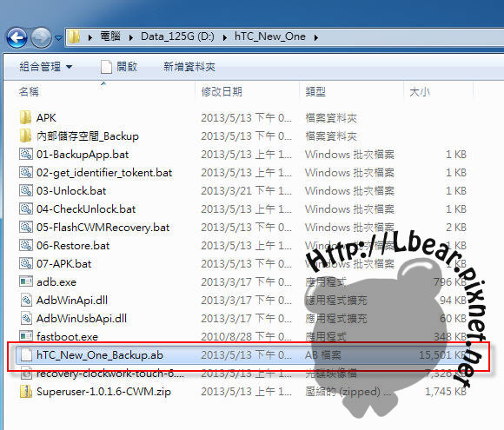Click the AdbWinUsbApi.dll file name
The image size is (504, 430).
click(82, 319)
